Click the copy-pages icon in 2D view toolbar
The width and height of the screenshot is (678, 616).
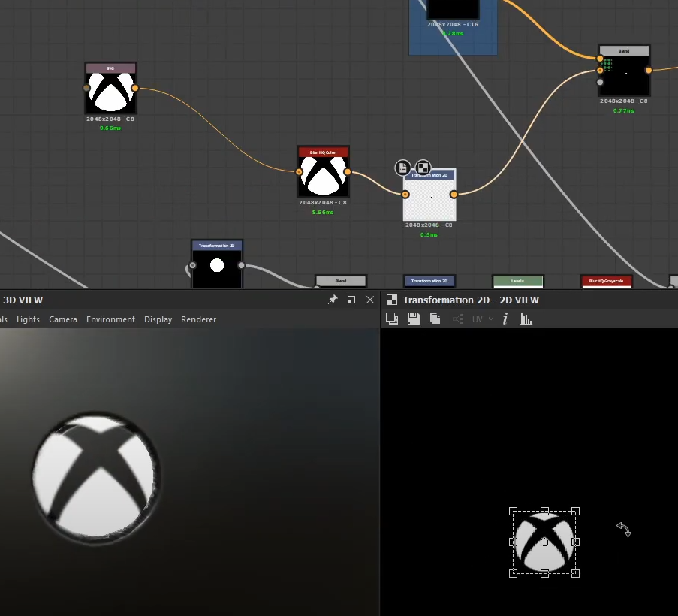435,319
